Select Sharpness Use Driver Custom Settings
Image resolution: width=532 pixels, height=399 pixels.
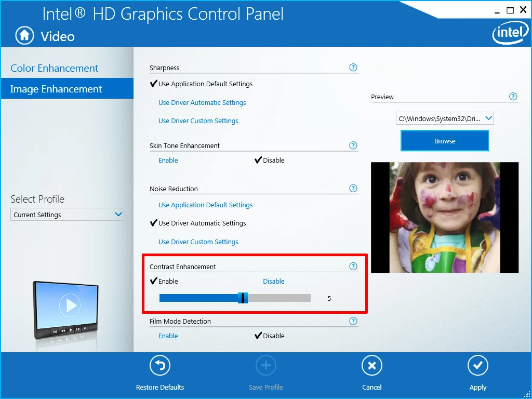pyautogui.click(x=198, y=121)
